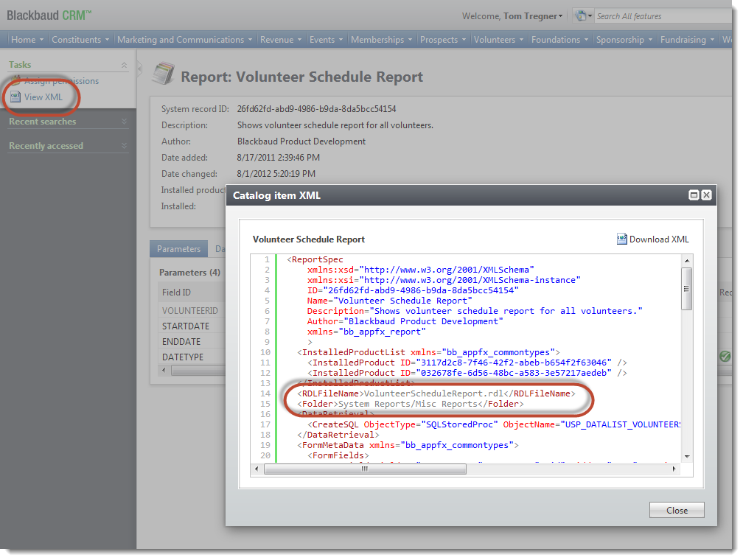Click the green checkmark icon in parameters grid
743x560 pixels.
[725, 357]
